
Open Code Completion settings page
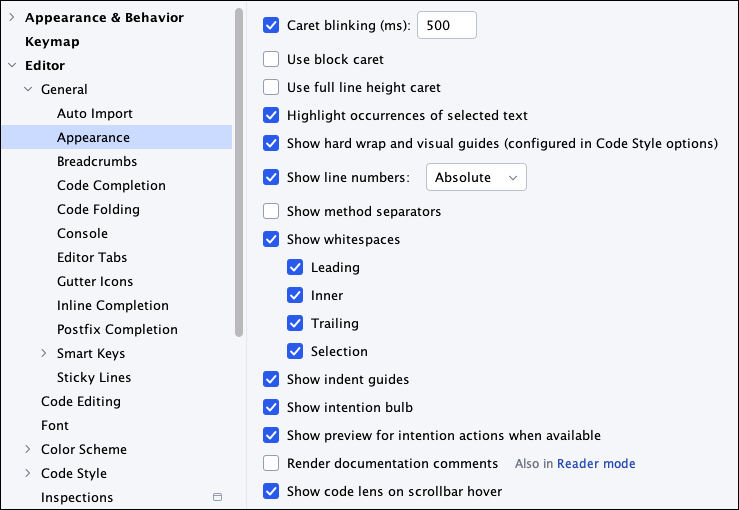tap(111, 185)
